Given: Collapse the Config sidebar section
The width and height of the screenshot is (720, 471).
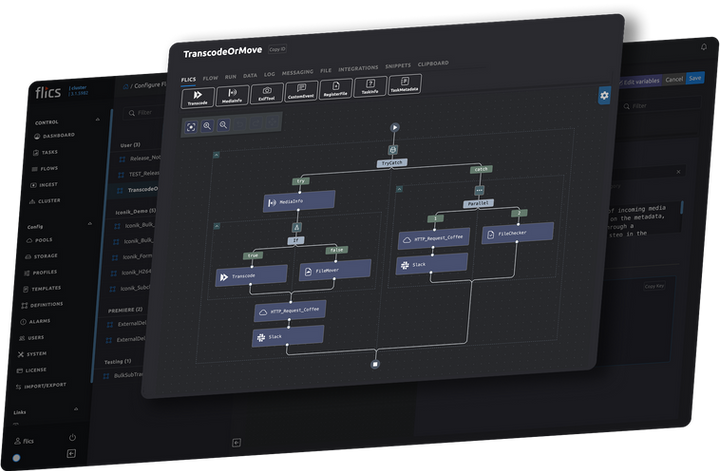Looking at the screenshot, I should [90, 224].
